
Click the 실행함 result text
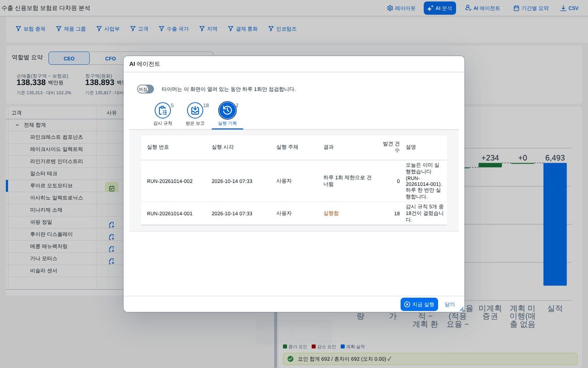(x=331, y=213)
